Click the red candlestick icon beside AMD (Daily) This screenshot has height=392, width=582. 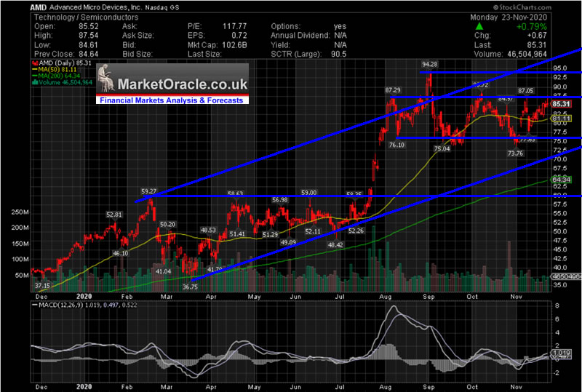tap(34, 63)
